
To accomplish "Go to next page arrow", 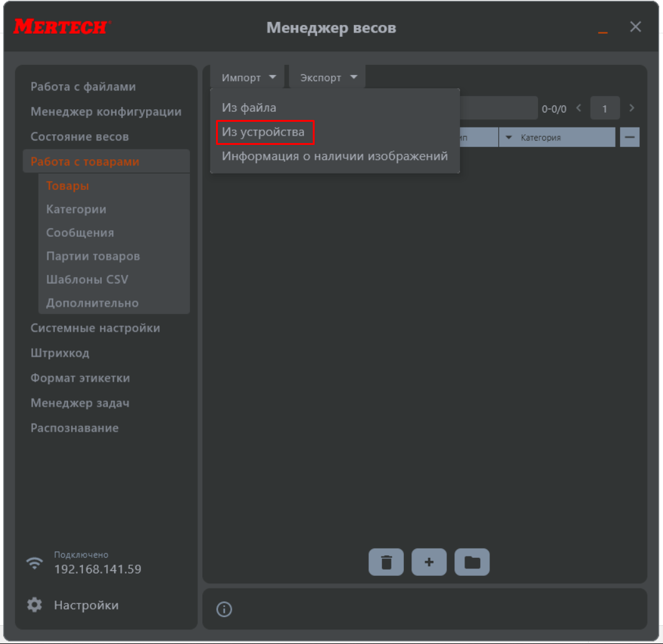I will [632, 108].
